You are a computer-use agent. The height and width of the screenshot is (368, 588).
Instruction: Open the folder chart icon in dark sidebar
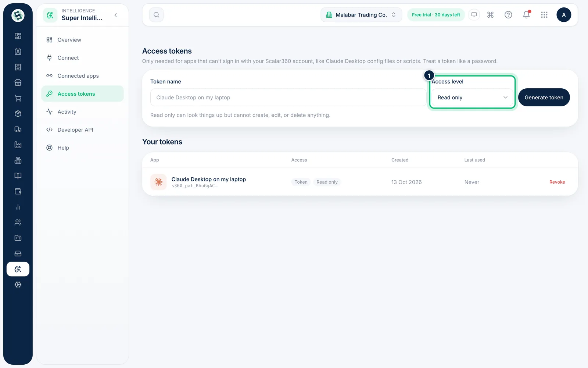tap(18, 238)
